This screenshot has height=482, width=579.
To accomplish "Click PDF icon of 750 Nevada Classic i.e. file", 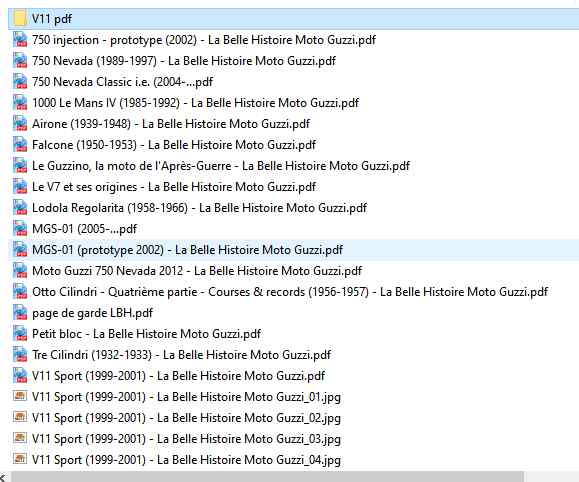I will point(20,82).
